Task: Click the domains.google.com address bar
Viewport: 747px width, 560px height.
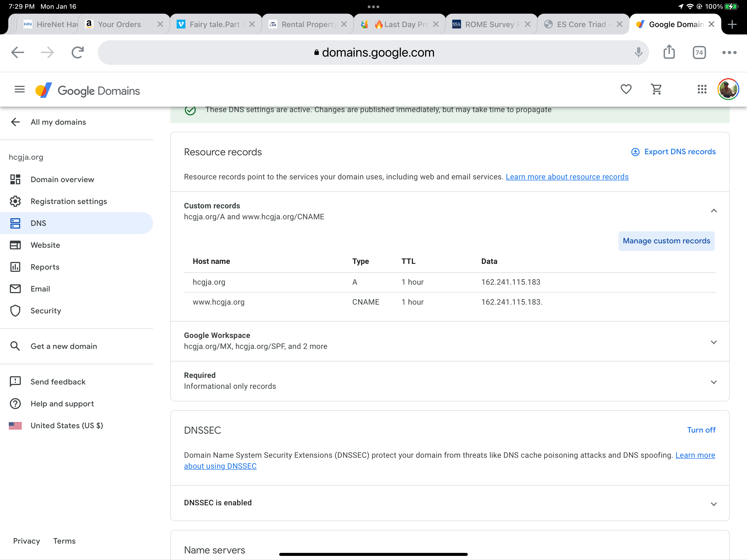Action: tap(373, 52)
